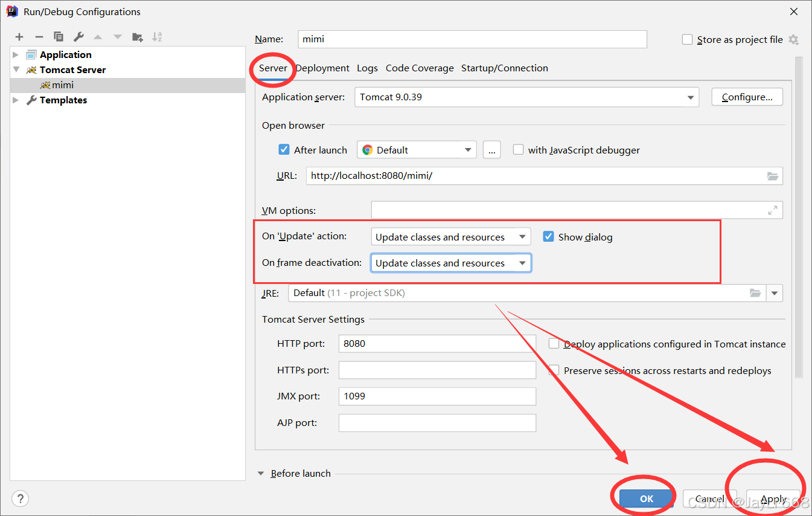Switch to the Startup/Connection tab

(505, 68)
